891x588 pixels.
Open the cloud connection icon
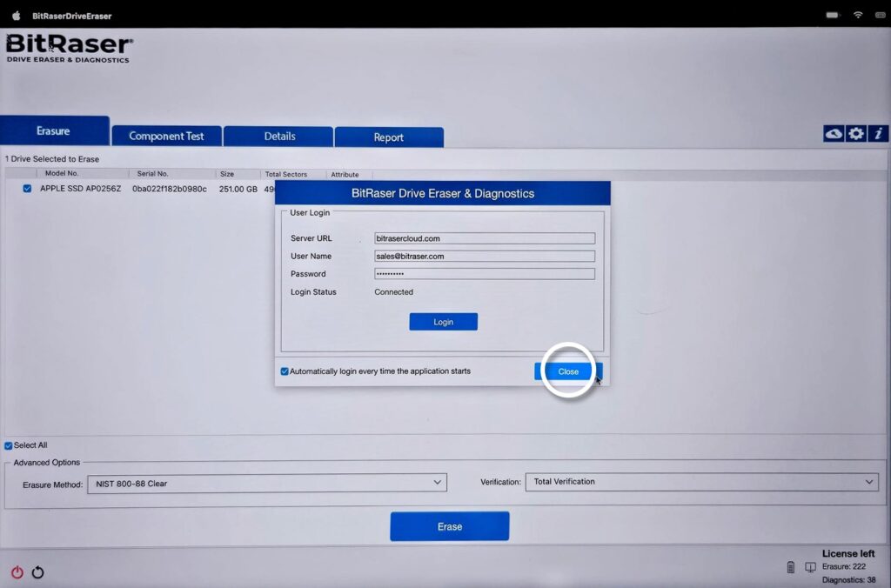[x=834, y=133]
